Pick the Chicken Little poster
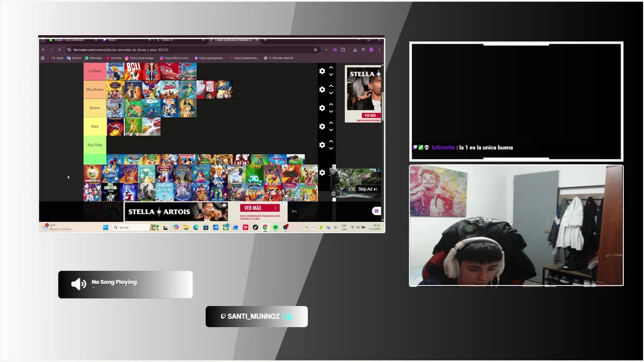644x362 pixels. click(93, 173)
